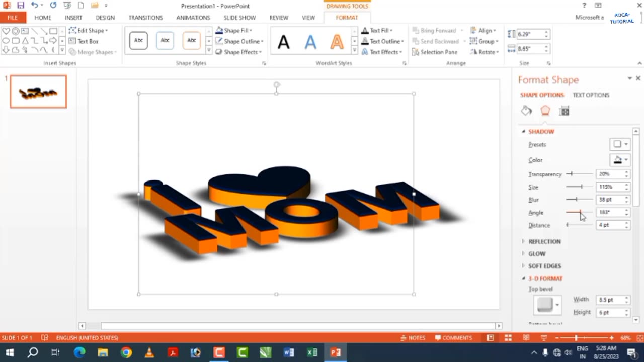The image size is (644, 362).
Task: Click the Text Box button
Action: click(84, 41)
